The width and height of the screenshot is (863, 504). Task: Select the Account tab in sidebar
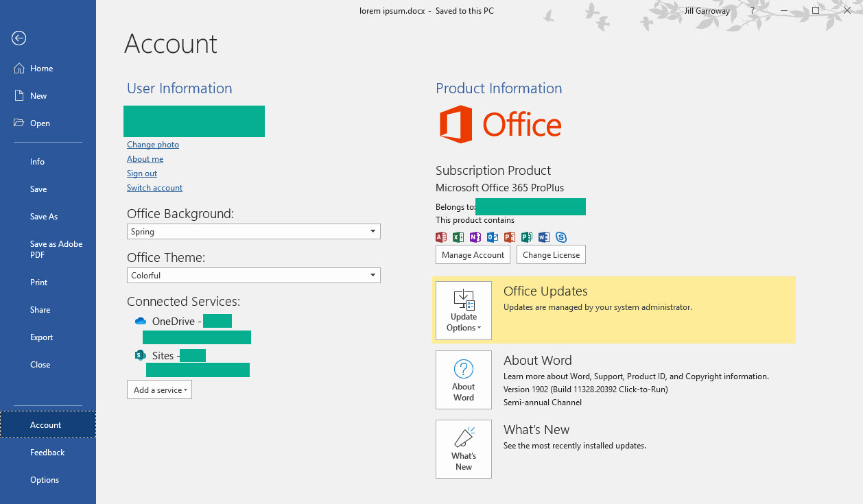pyautogui.click(x=48, y=425)
